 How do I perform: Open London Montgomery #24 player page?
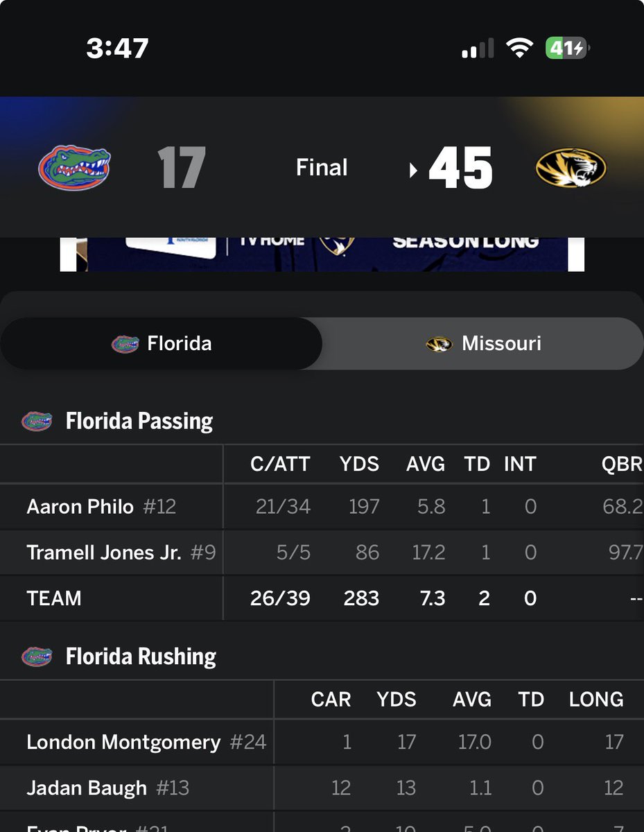(x=146, y=742)
